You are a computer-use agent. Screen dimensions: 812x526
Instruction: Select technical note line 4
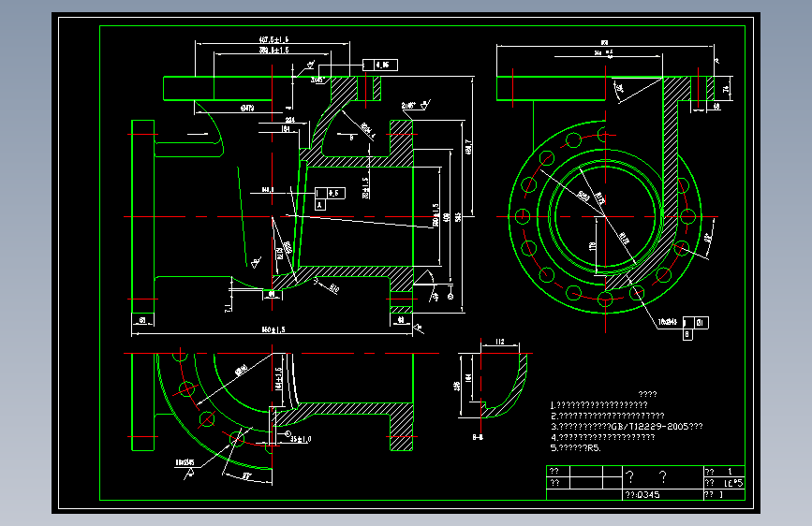(x=603, y=437)
